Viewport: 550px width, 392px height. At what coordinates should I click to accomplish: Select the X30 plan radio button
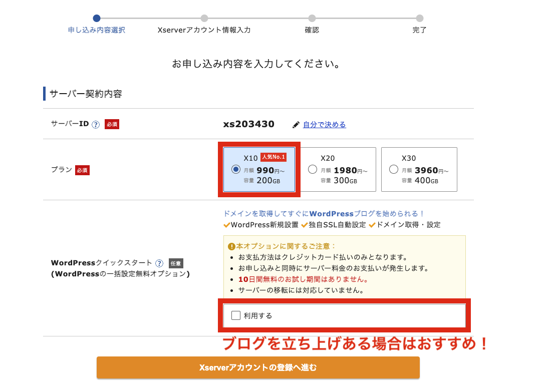(394, 169)
